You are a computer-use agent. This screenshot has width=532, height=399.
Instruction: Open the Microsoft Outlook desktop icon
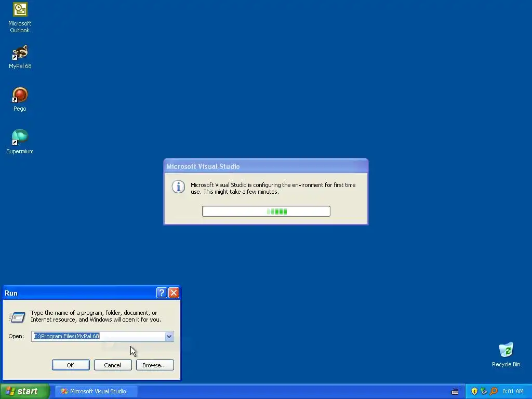pyautogui.click(x=20, y=18)
